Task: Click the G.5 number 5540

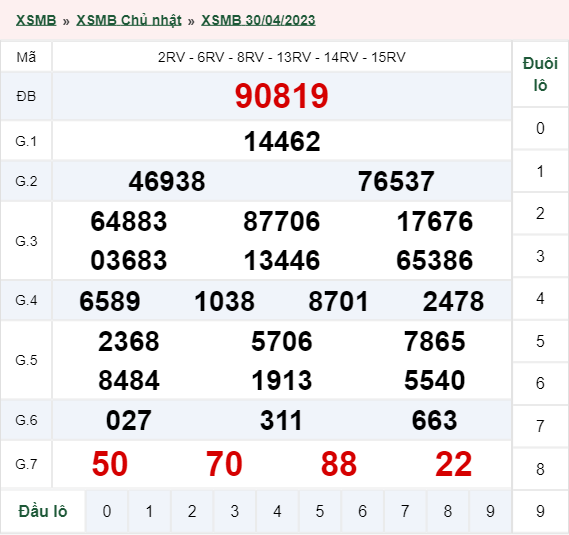Action: pos(435,380)
